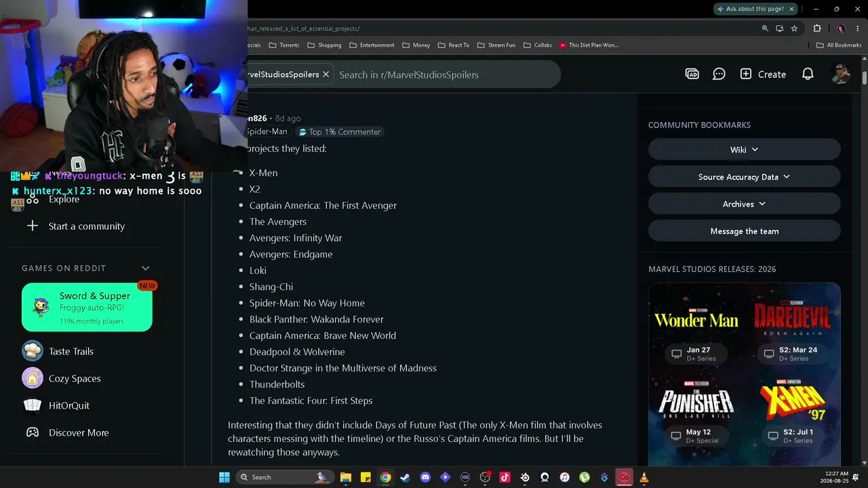The width and height of the screenshot is (868, 488).
Task: Click the install app icon in address bar
Action: point(780,28)
